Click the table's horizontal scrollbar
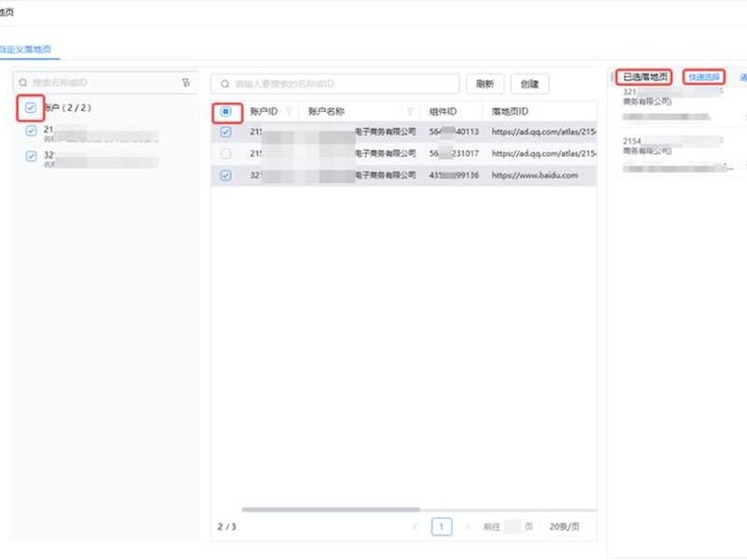Viewport: 747px width, 560px height. coord(331,510)
